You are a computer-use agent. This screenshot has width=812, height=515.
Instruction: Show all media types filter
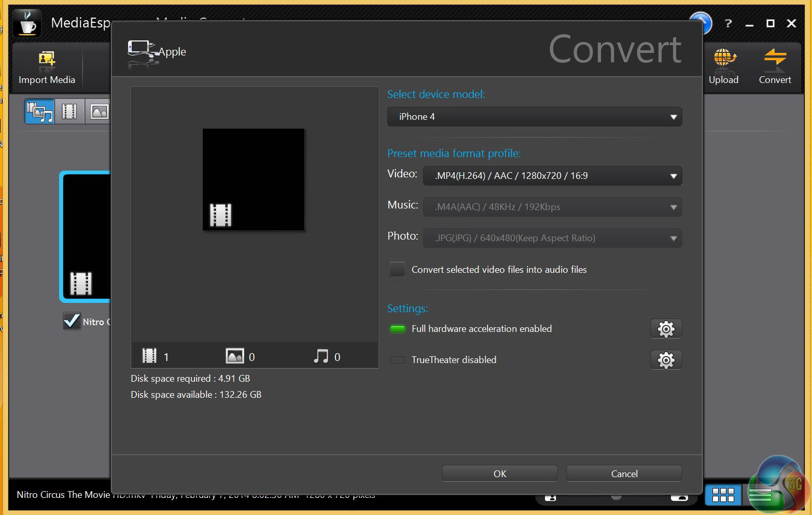pyautogui.click(x=39, y=112)
